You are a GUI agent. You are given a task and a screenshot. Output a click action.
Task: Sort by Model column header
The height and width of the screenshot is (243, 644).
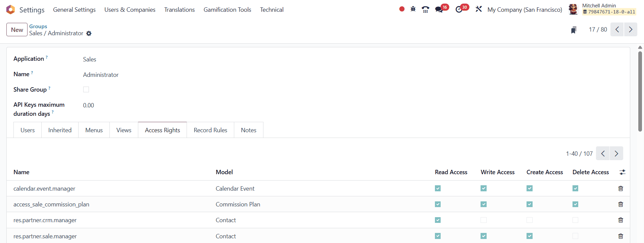224,172
